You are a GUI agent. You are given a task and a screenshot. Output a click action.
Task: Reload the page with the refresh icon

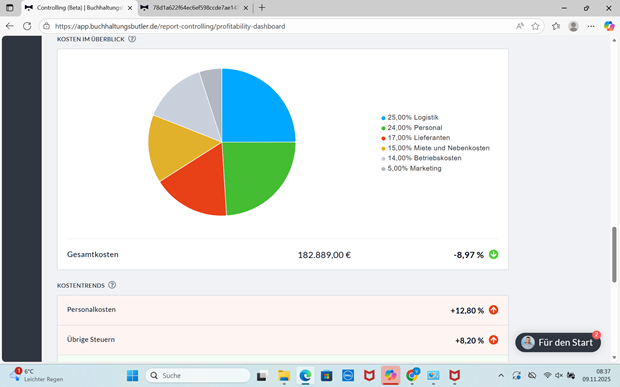(27, 26)
